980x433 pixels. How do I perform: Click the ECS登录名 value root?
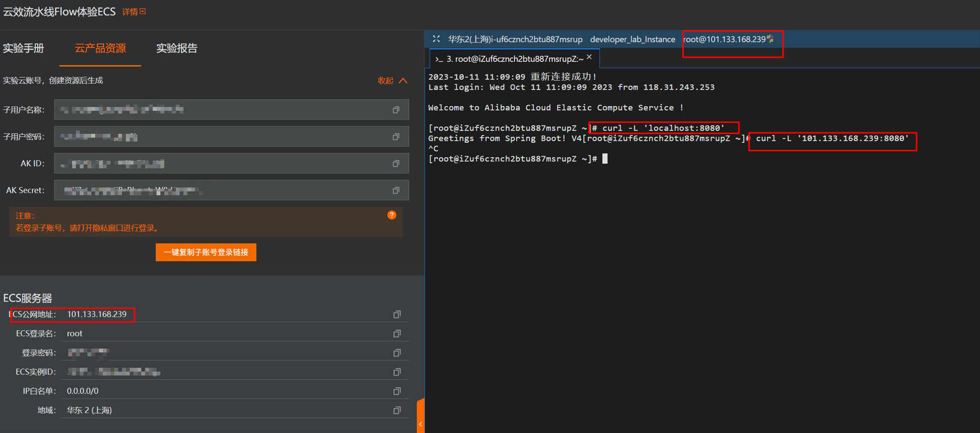(75, 333)
